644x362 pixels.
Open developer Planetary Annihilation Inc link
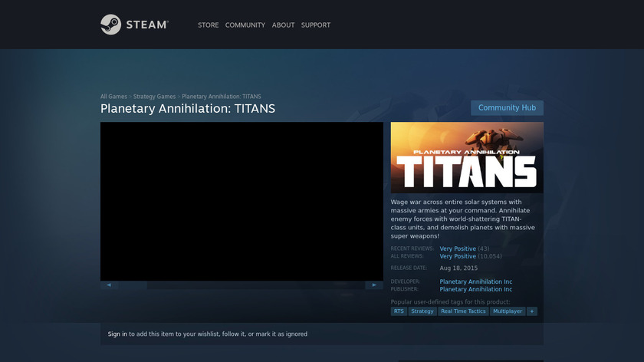tap(476, 281)
